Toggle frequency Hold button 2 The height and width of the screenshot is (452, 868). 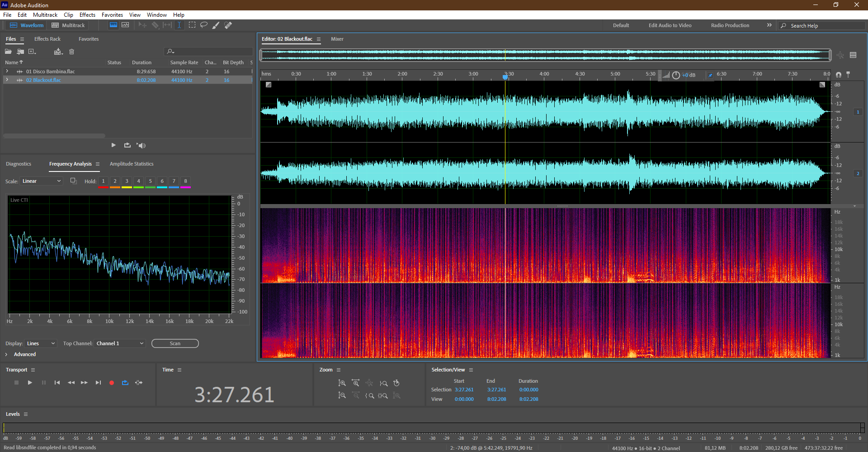115,181
